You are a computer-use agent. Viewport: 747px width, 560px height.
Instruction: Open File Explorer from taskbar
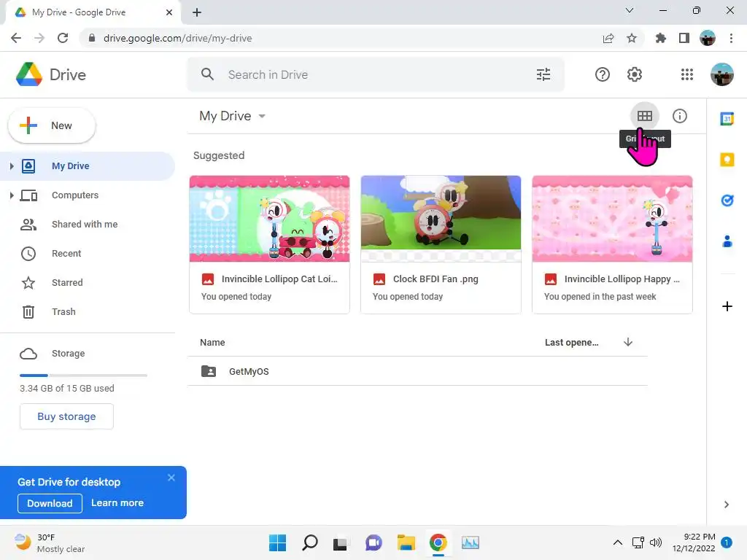tap(406, 542)
